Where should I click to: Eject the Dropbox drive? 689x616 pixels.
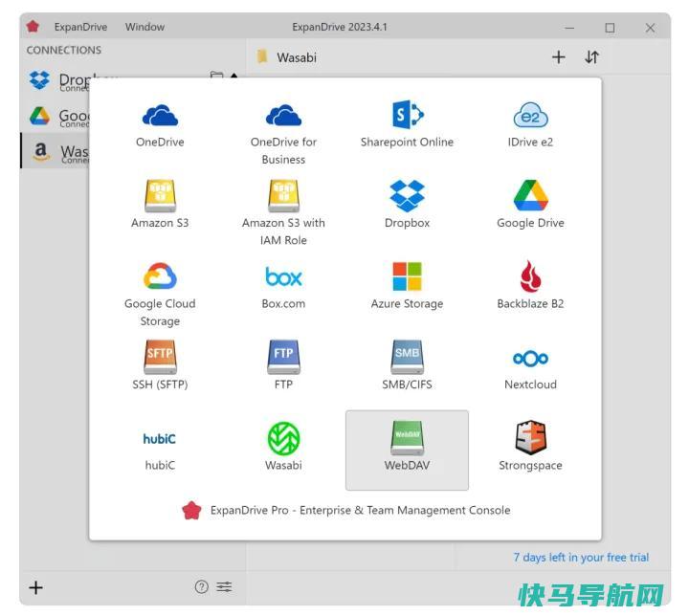233,76
